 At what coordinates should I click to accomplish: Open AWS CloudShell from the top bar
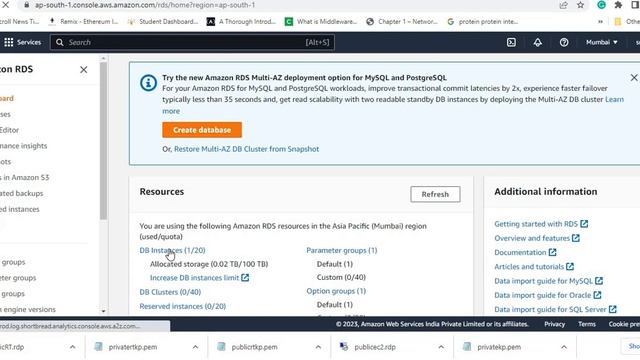[511, 42]
